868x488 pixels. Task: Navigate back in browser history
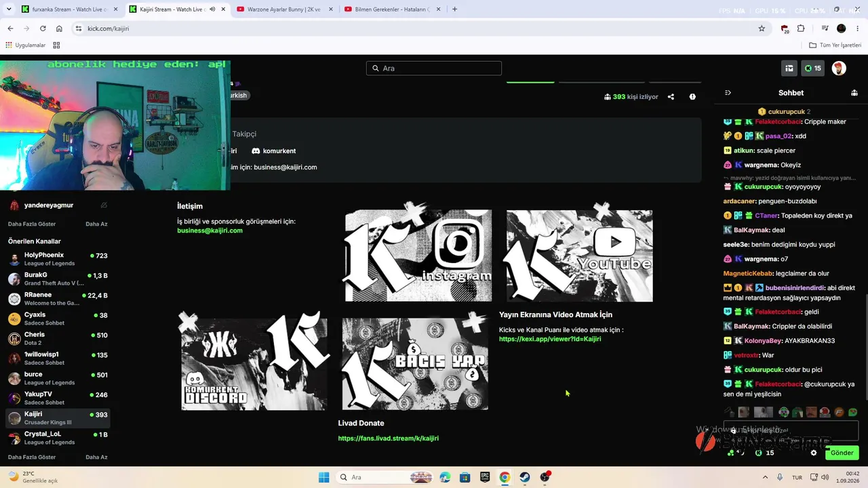click(10, 28)
